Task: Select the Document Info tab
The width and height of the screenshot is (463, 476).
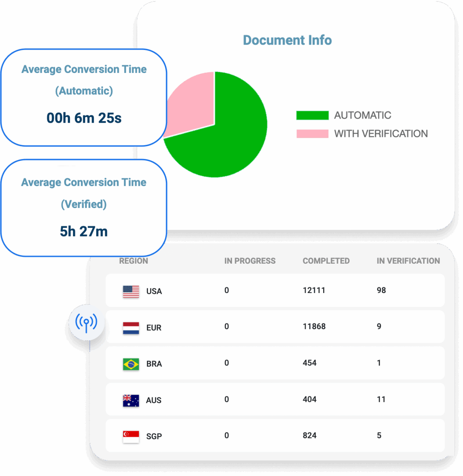Action: click(287, 40)
